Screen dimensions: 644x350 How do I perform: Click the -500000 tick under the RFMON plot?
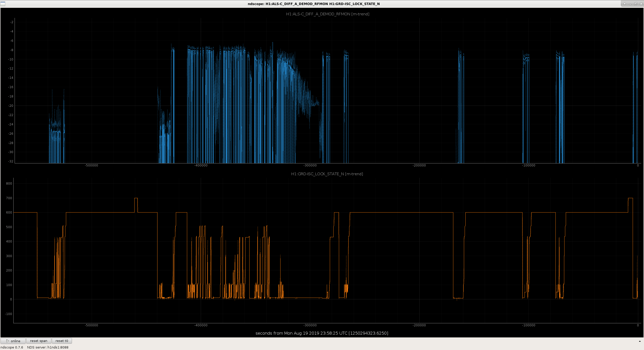[92, 165]
